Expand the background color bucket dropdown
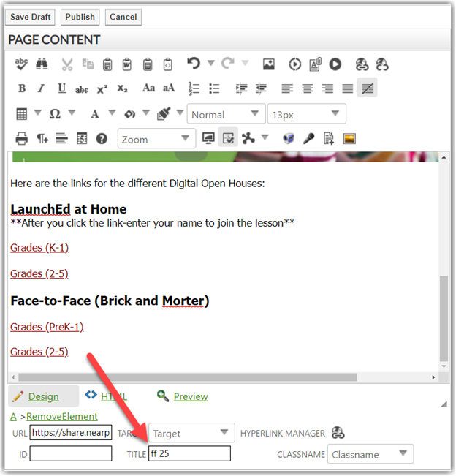Viewport: 456px width, 476px height. click(x=146, y=113)
